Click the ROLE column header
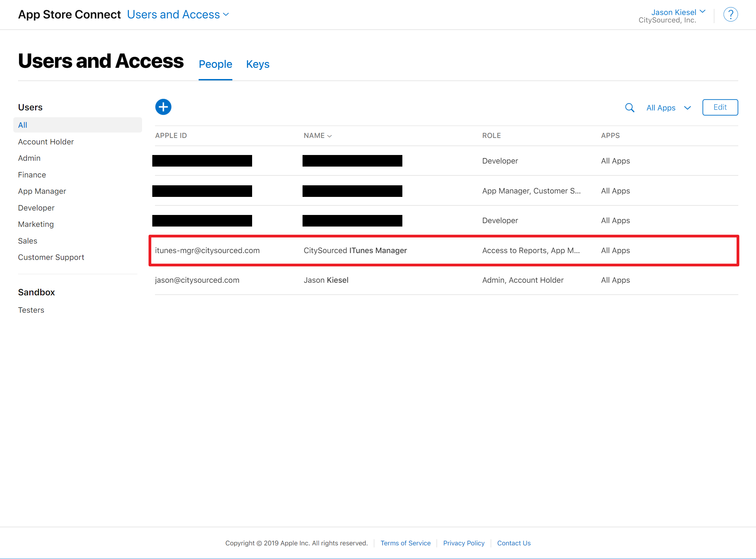Image resolution: width=756 pixels, height=559 pixels. pos(491,136)
